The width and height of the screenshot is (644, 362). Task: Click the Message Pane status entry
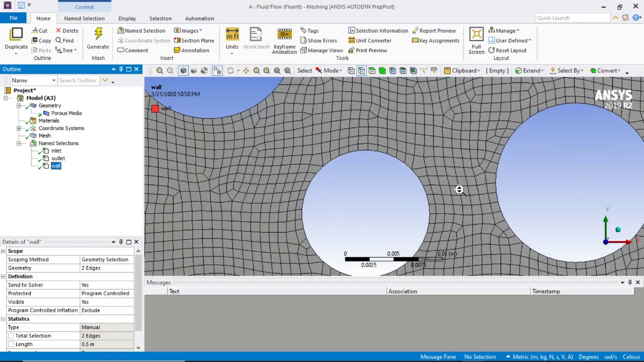[x=438, y=357]
